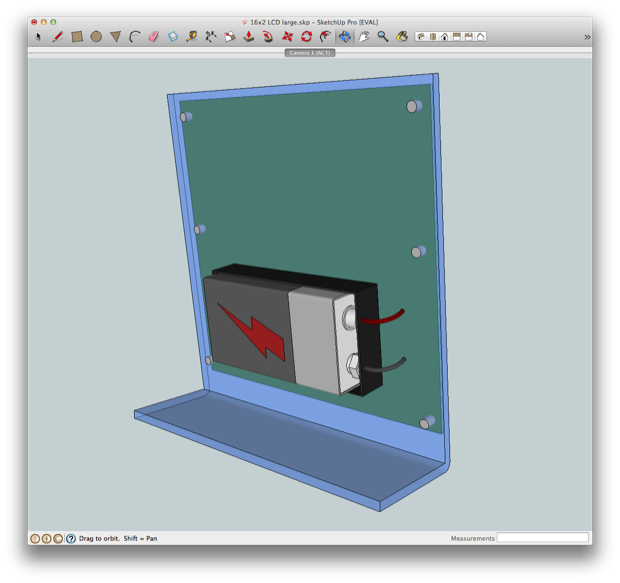Pick the Line pencil tool
The width and height of the screenshot is (620, 583).
(58, 37)
